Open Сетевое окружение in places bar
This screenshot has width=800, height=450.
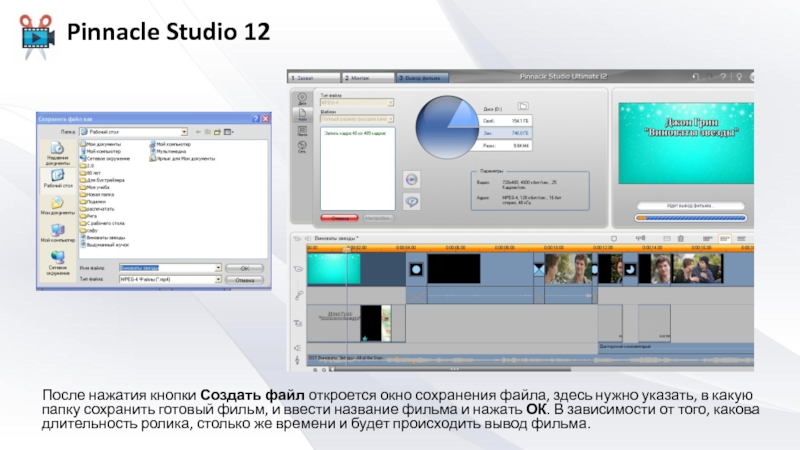(x=57, y=263)
